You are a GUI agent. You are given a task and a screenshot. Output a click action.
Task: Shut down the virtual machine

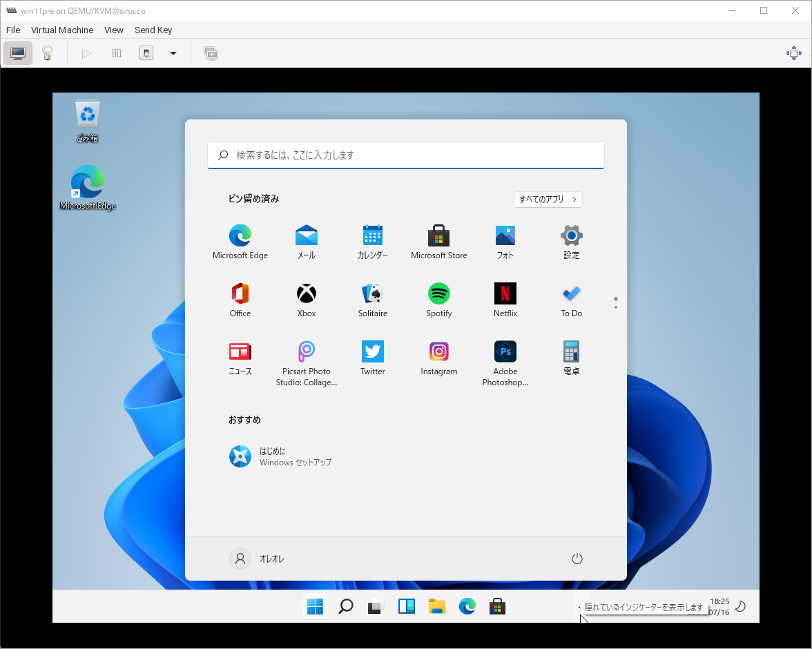click(x=146, y=53)
